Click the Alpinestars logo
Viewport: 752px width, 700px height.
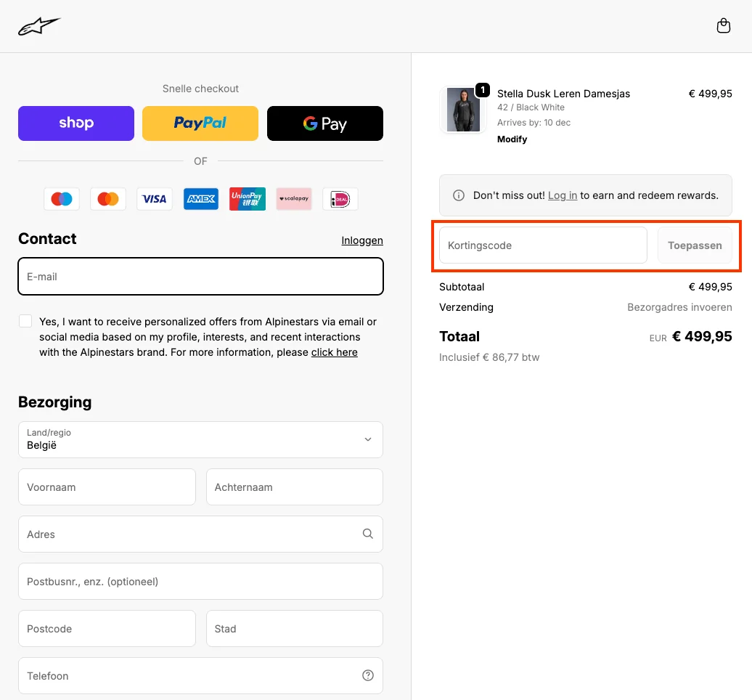[39, 27]
